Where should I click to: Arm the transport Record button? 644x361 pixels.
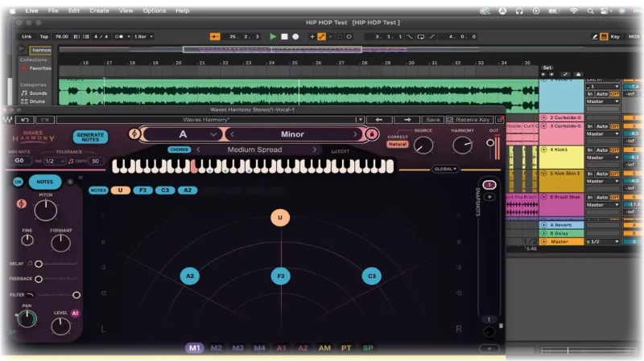[x=295, y=36]
